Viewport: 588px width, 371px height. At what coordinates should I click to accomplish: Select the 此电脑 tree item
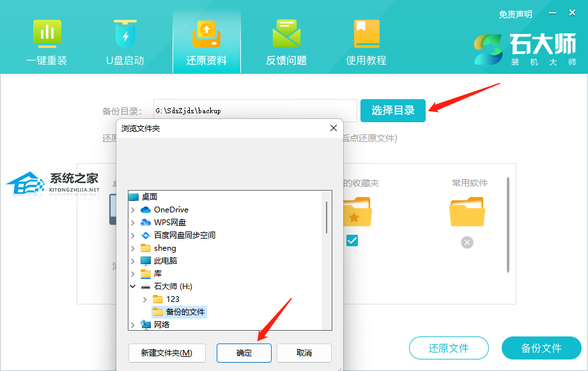click(166, 261)
